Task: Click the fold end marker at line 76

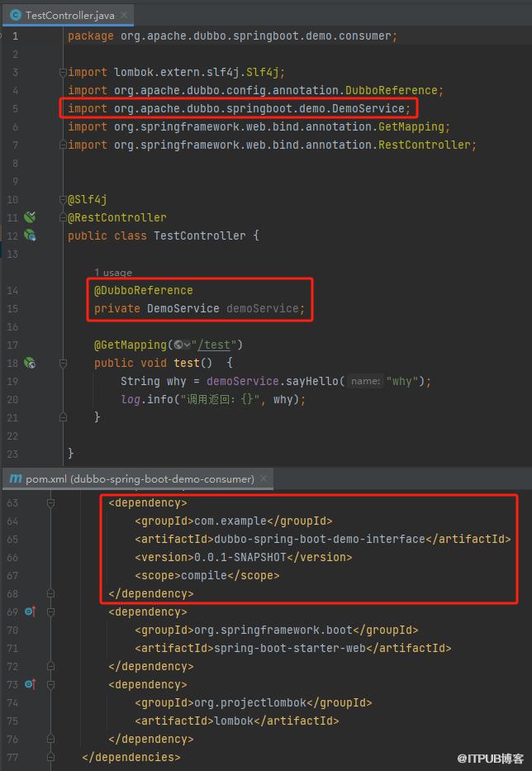Action: tap(50, 739)
